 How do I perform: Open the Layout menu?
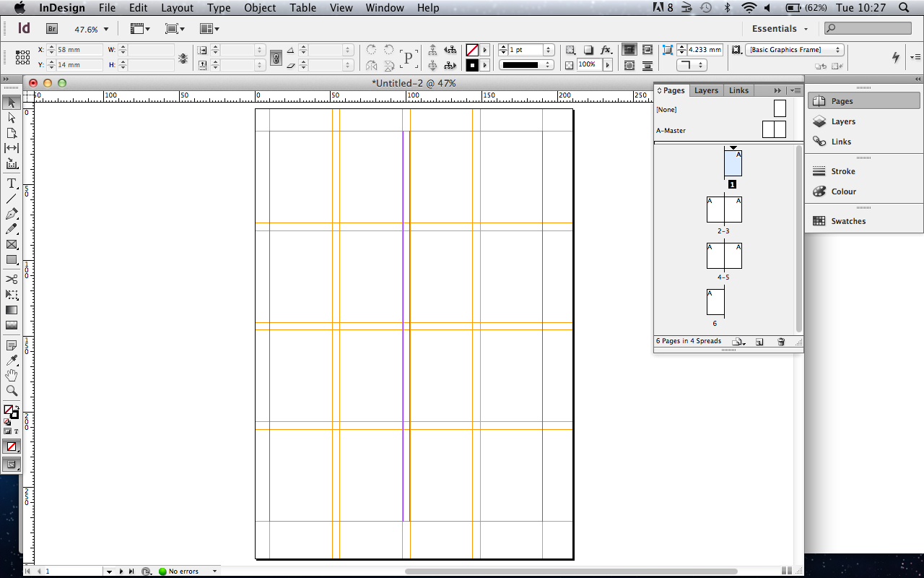(177, 8)
